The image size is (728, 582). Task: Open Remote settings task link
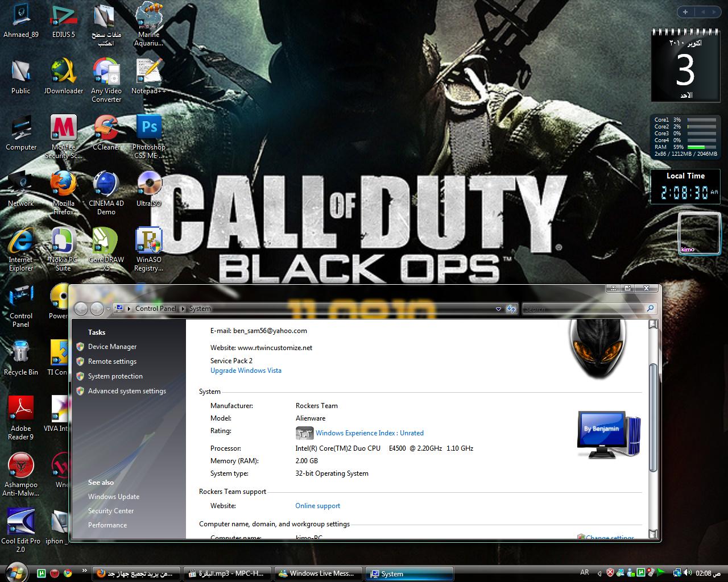click(x=112, y=361)
